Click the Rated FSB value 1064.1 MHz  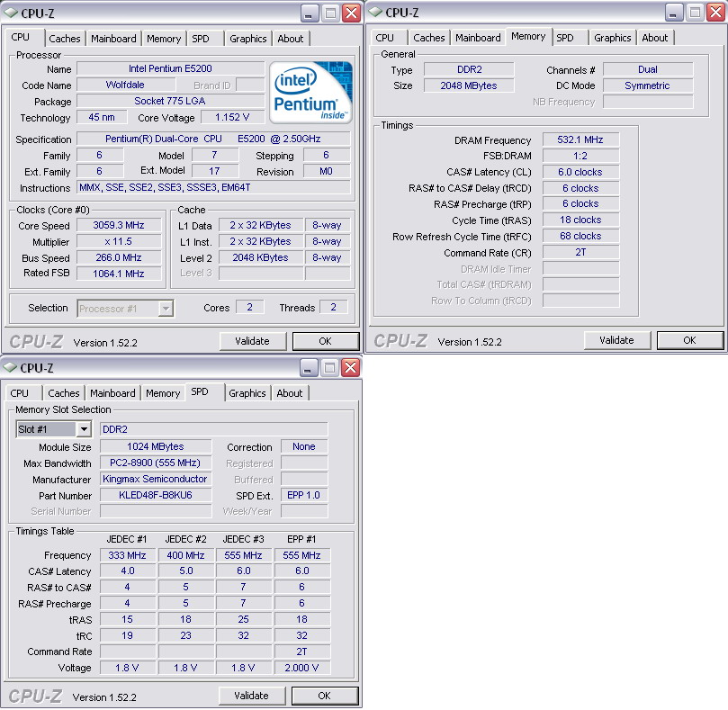pos(119,274)
